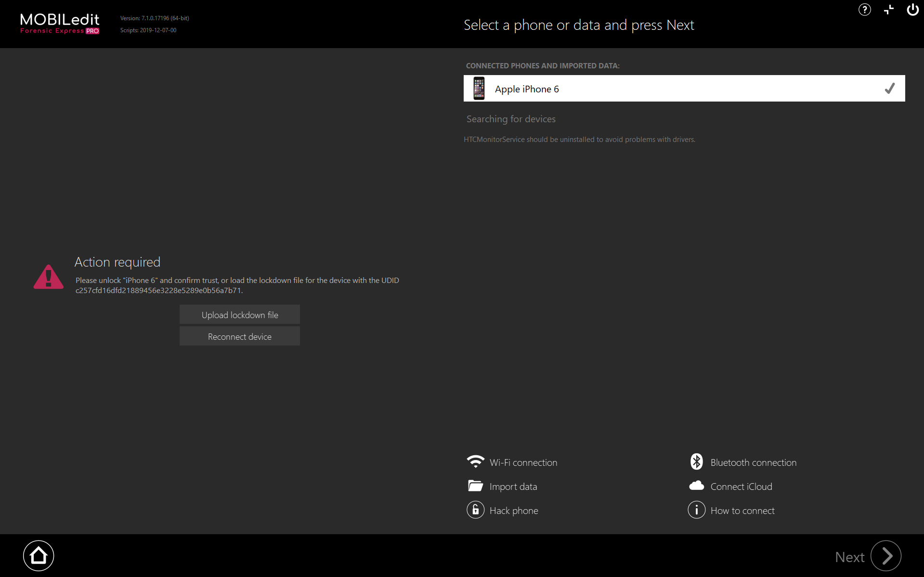Click the Wi-Fi connection icon

475,462
